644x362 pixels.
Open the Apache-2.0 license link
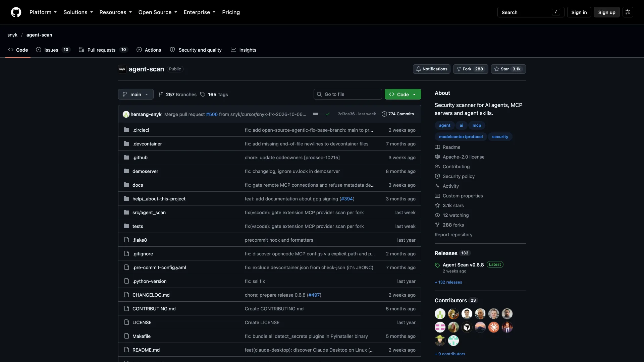[460, 157]
